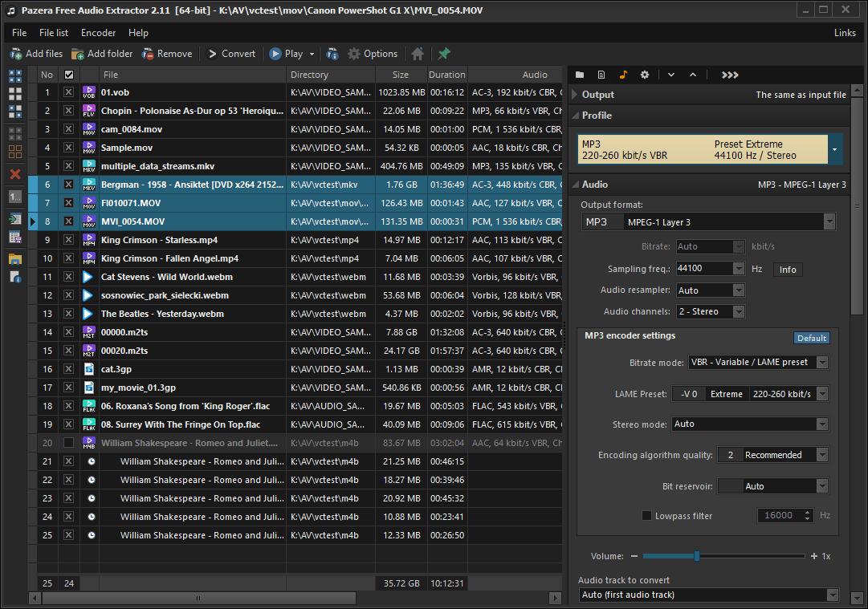868x609 pixels.
Task: Toggle the header checkbox above file list
Action: (69, 74)
